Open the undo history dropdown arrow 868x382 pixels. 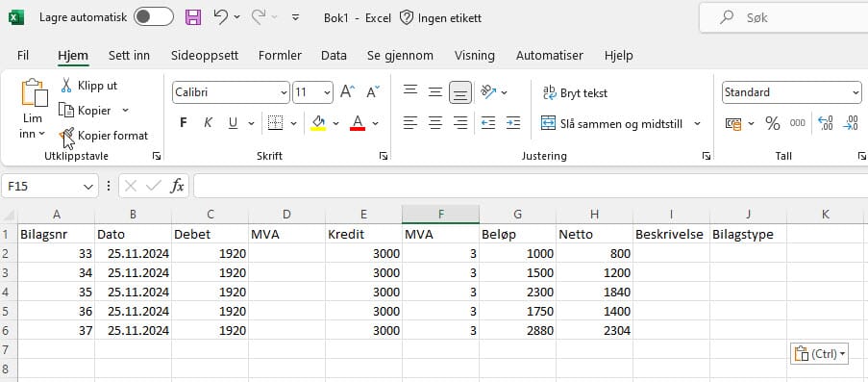pyautogui.click(x=236, y=17)
